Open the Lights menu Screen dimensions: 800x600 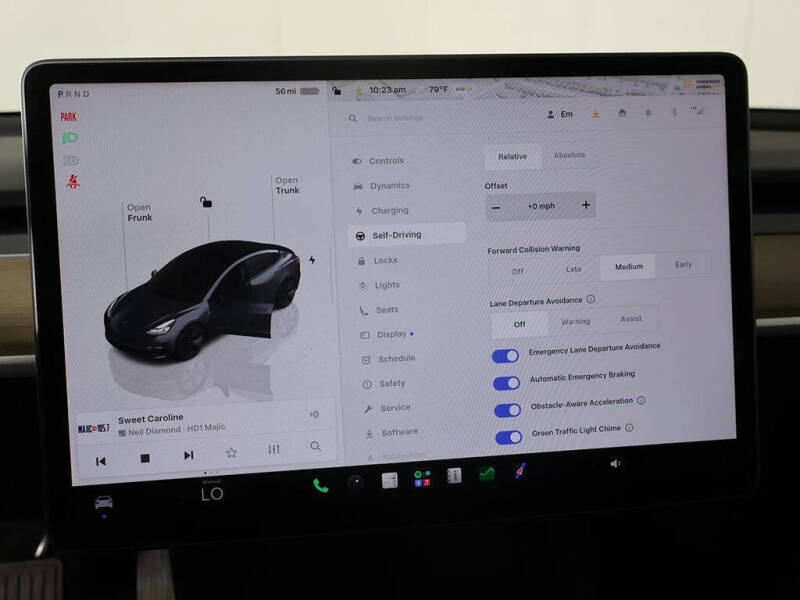[x=379, y=285]
